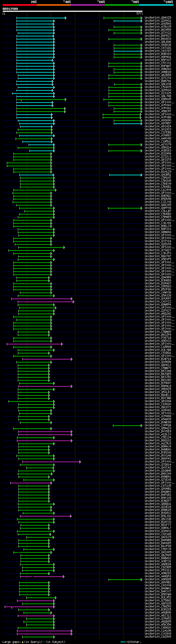Click the UniRef100_B8M4L8 label
This screenshot has width=176, height=644.
158,386
